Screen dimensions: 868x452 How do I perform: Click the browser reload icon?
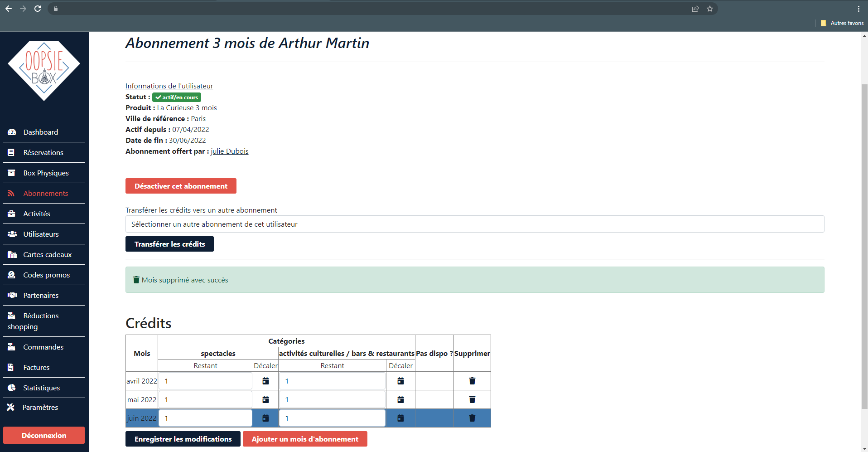(38, 8)
